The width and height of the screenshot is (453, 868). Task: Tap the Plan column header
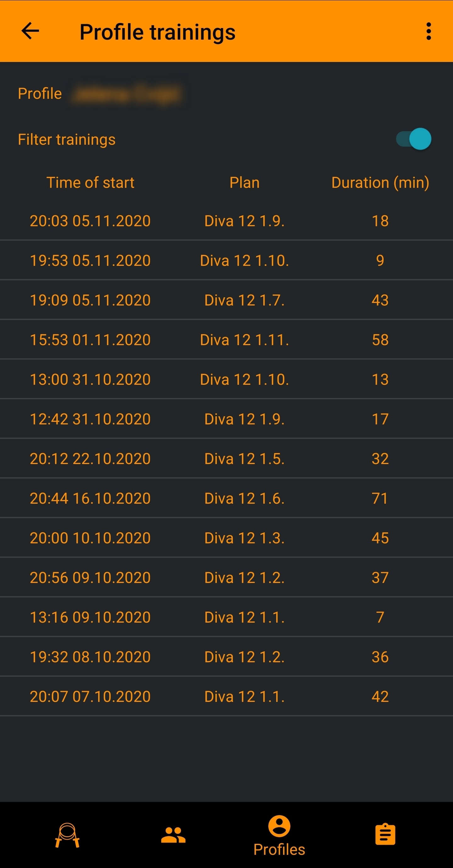[x=244, y=183]
